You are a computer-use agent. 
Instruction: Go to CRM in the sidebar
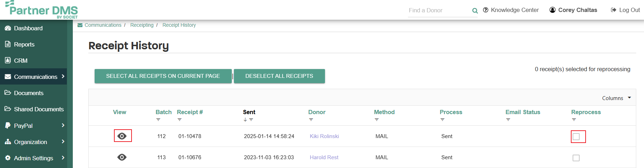pos(33,61)
